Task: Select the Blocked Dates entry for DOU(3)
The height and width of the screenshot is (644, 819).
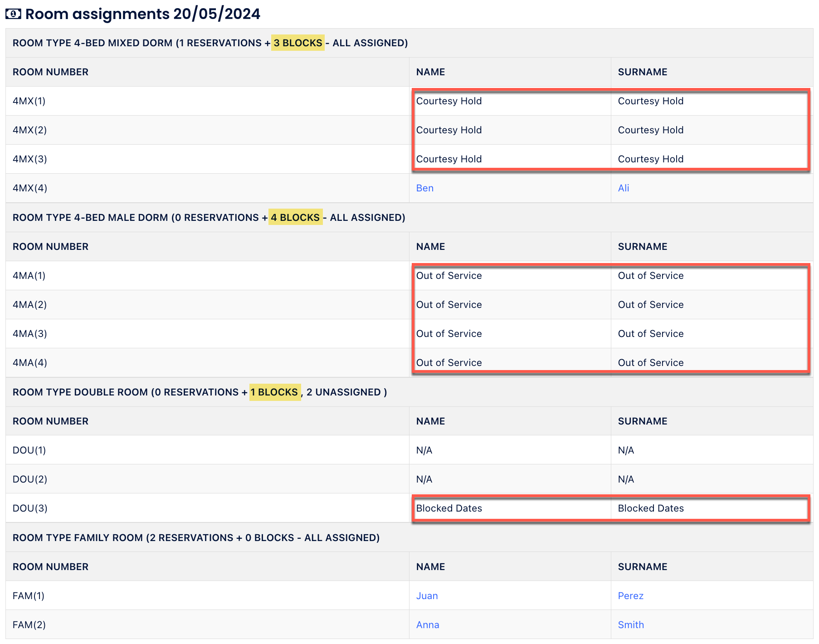Action: [x=449, y=508]
